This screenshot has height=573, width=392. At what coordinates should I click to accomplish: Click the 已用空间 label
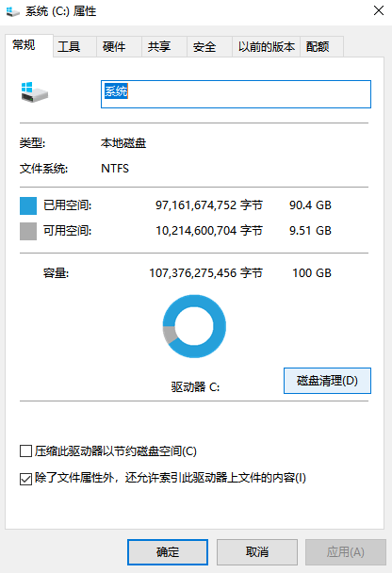67,205
